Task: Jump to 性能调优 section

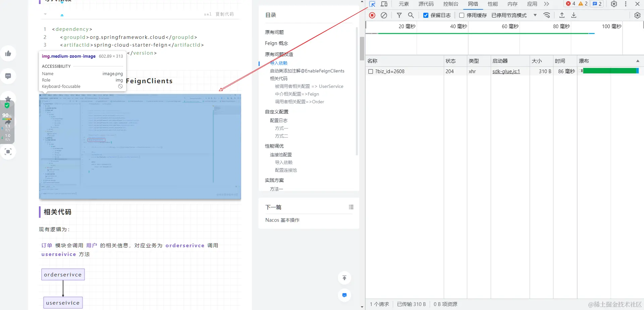Action: [x=274, y=146]
